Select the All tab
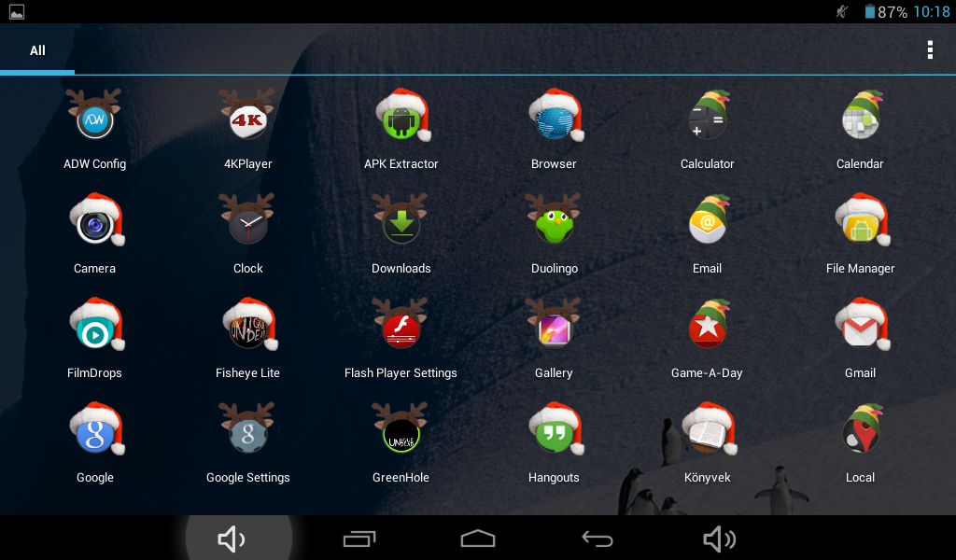 (x=37, y=50)
